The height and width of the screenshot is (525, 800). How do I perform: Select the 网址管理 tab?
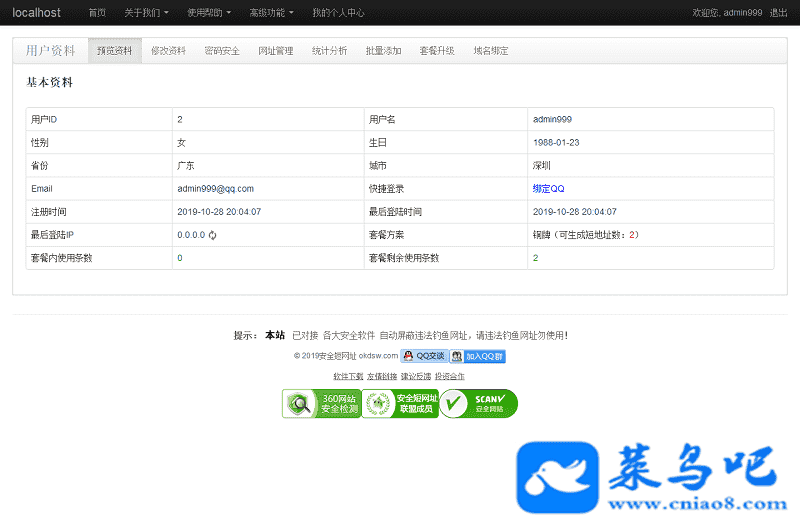coord(276,51)
